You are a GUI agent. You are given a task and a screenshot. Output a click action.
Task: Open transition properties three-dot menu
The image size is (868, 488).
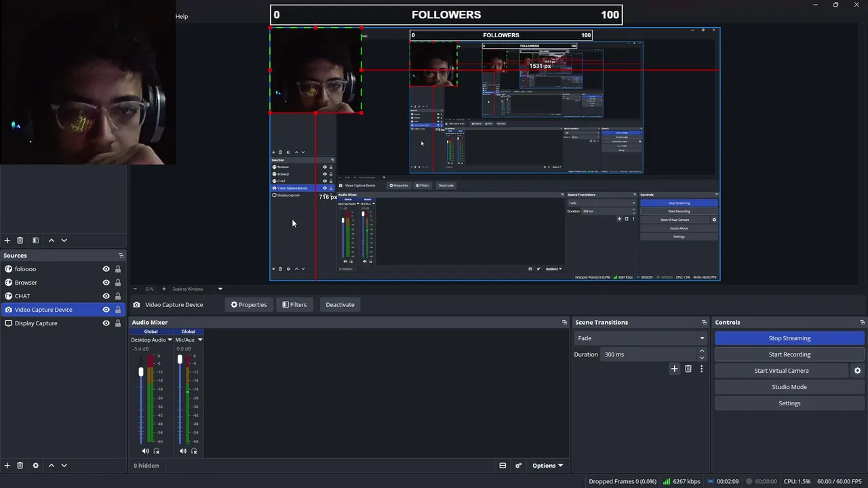coord(701,369)
